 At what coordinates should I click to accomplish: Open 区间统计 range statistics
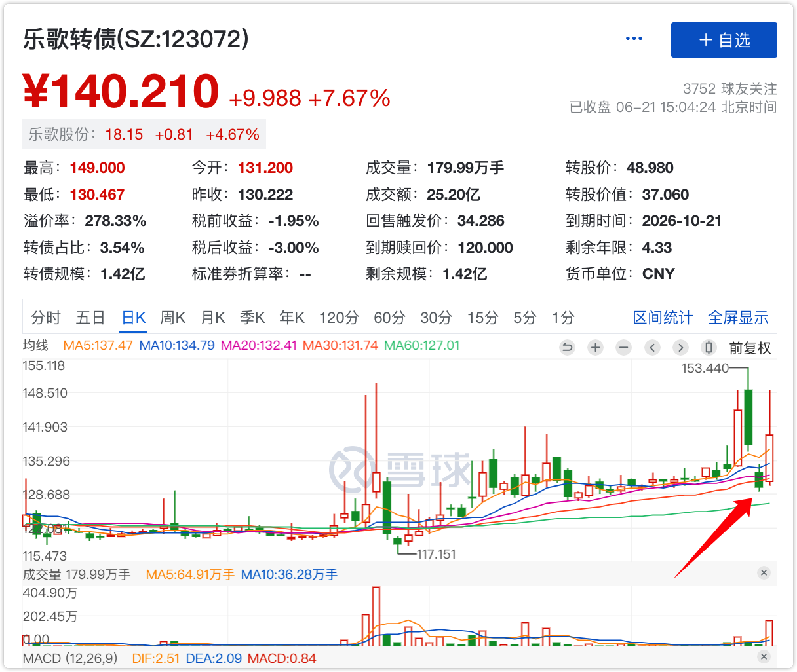[663, 318]
